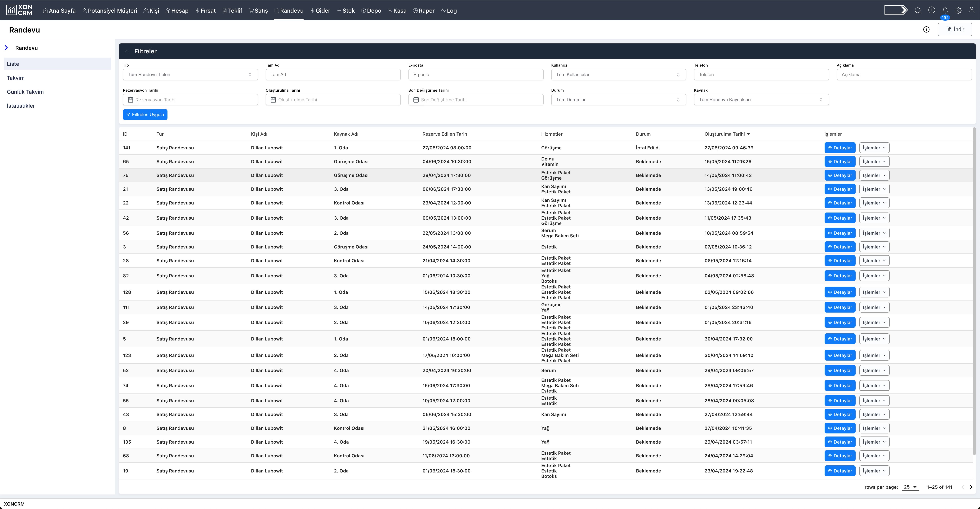980x509 pixels.
Task: Click the arrow shape icon in header
Action: 896,10
